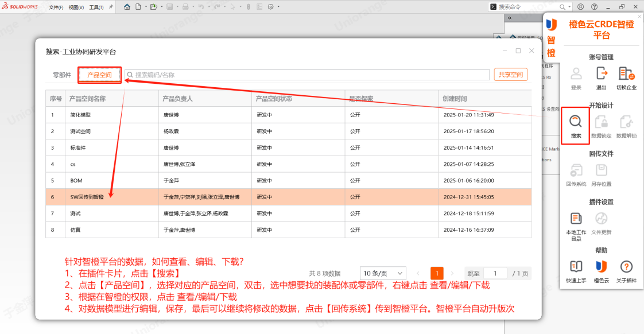Image resolution: width=644 pixels, height=334 pixels.
Task: Click the file properties list icon
Action: coord(259,6)
